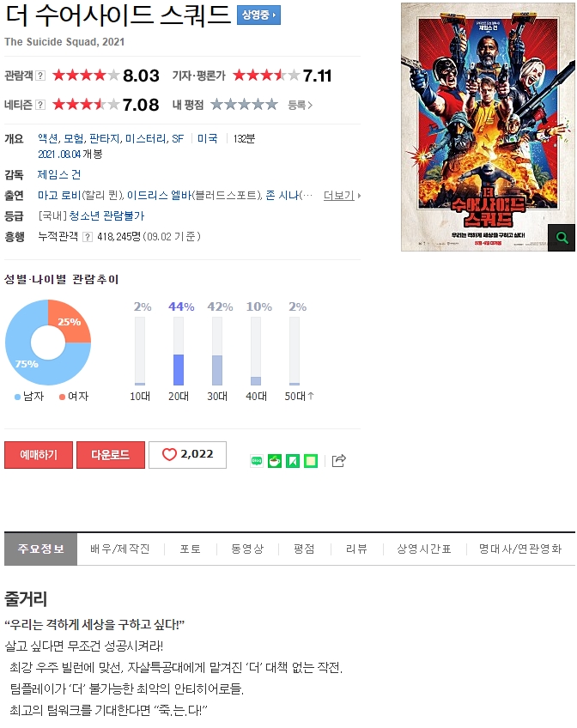Click the poster magnifier zoom icon
The width and height of the screenshot is (577, 728).
(562, 238)
